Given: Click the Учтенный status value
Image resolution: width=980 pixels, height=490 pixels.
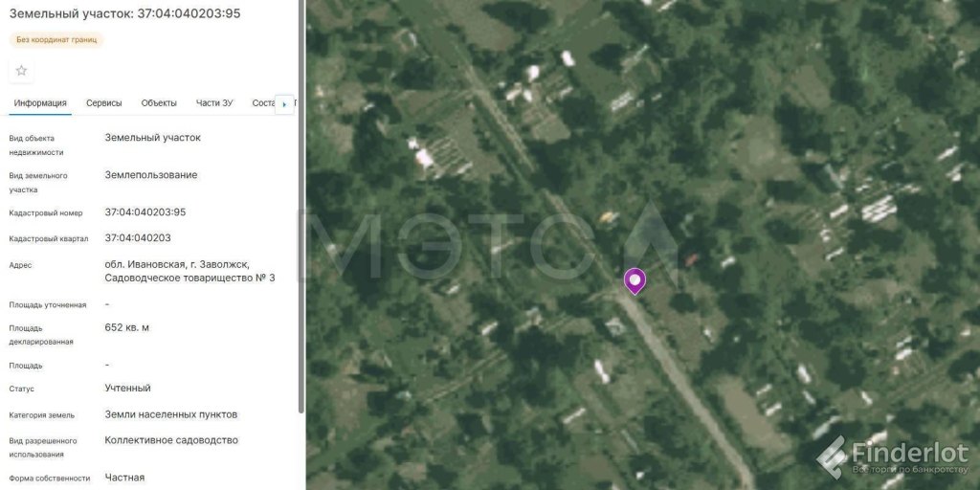Looking at the screenshot, I should [127, 389].
